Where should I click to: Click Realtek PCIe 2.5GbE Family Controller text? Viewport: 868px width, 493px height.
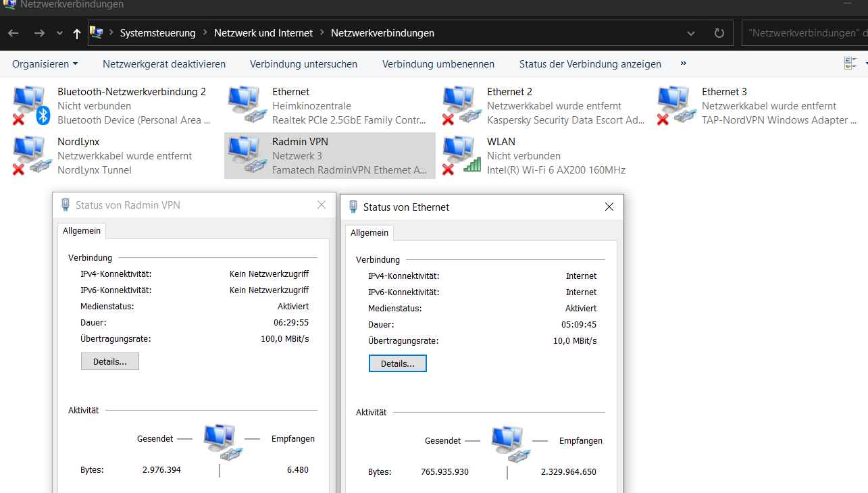(349, 120)
